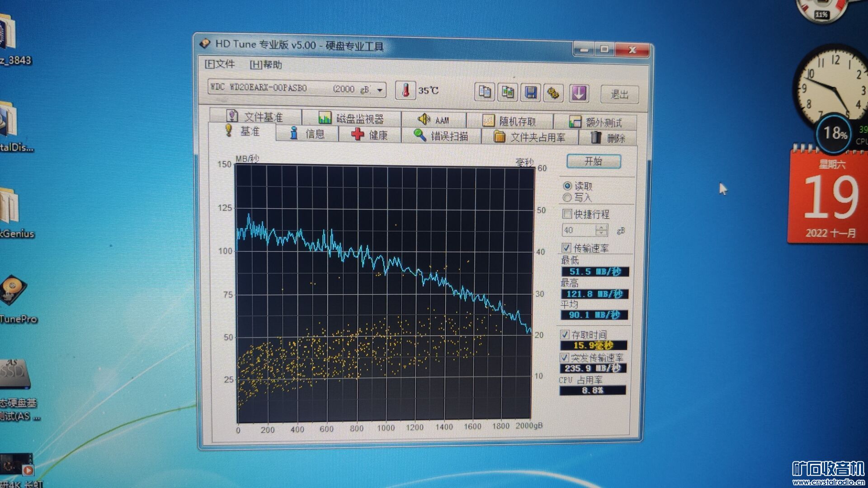Open the 文件基准 tab
Viewport: 868px width, 488px height.
point(255,117)
